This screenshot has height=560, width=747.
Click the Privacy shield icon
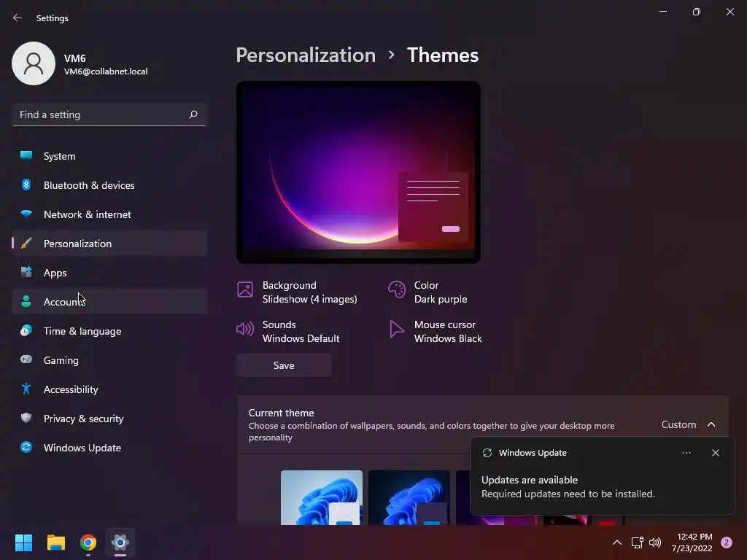tap(26, 418)
